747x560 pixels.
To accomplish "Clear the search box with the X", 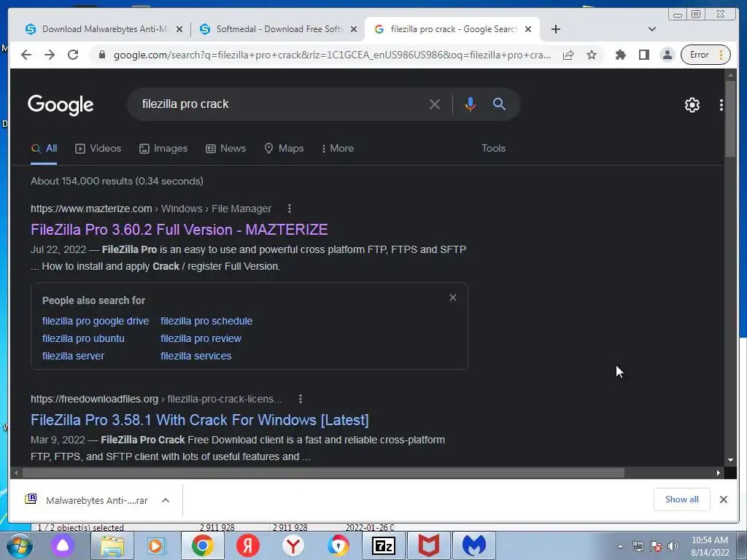I will pos(435,104).
